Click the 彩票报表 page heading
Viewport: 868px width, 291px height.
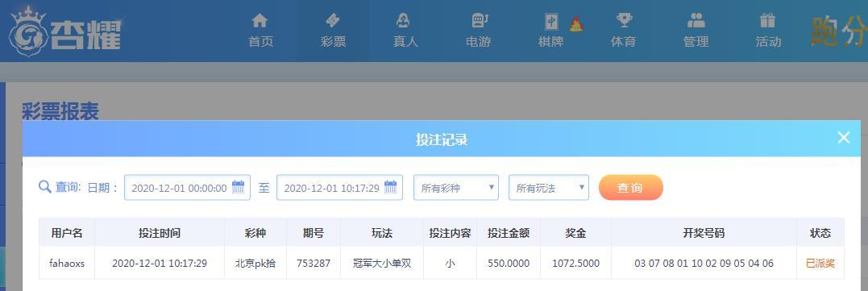coord(60,111)
